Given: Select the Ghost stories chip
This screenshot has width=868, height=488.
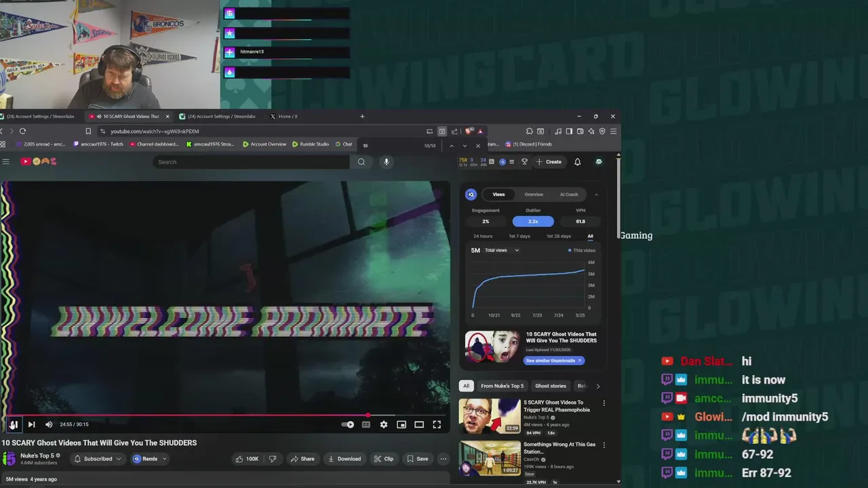Looking at the screenshot, I should pyautogui.click(x=551, y=386).
